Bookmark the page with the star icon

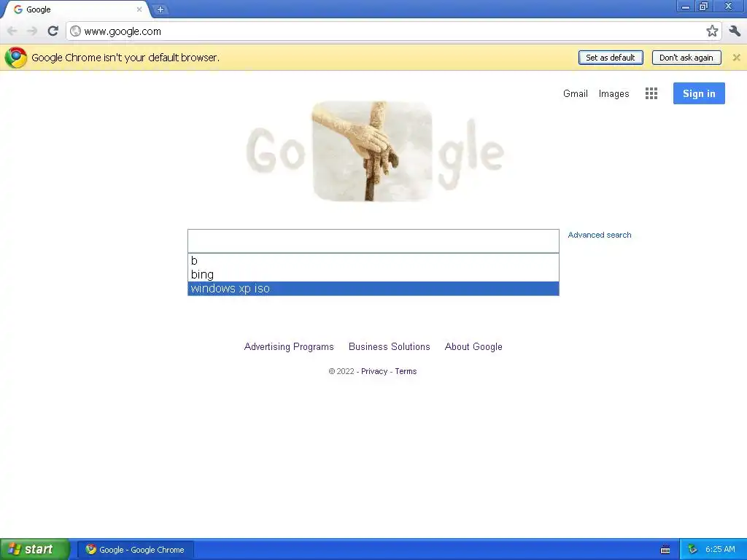click(x=712, y=31)
